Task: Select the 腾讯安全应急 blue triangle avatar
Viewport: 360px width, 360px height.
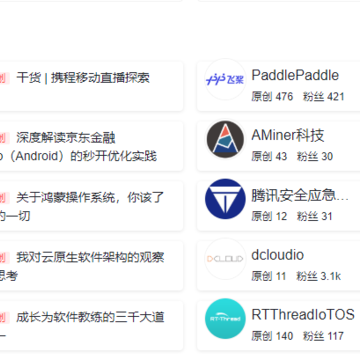Action: (225, 199)
